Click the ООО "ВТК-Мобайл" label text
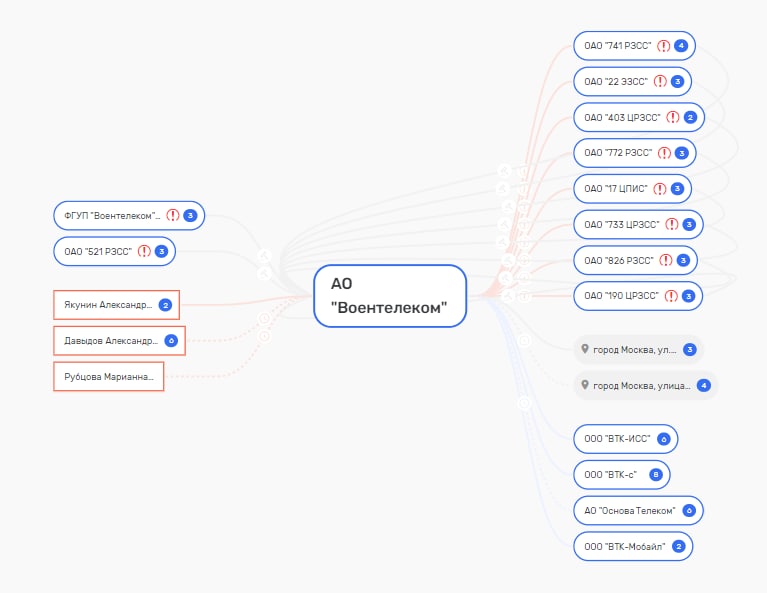Screen dimensions: 767x593 click(625, 547)
